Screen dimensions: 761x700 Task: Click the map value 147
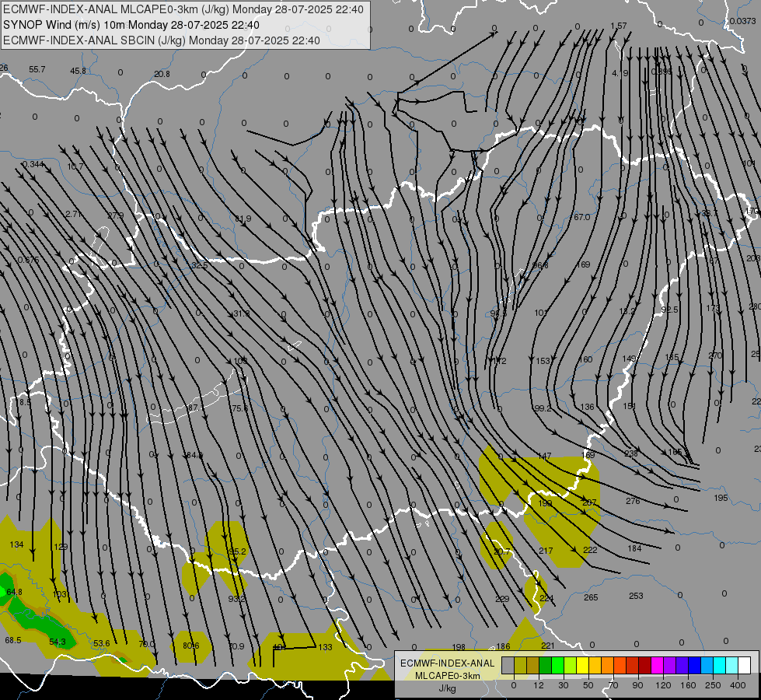[x=545, y=456]
